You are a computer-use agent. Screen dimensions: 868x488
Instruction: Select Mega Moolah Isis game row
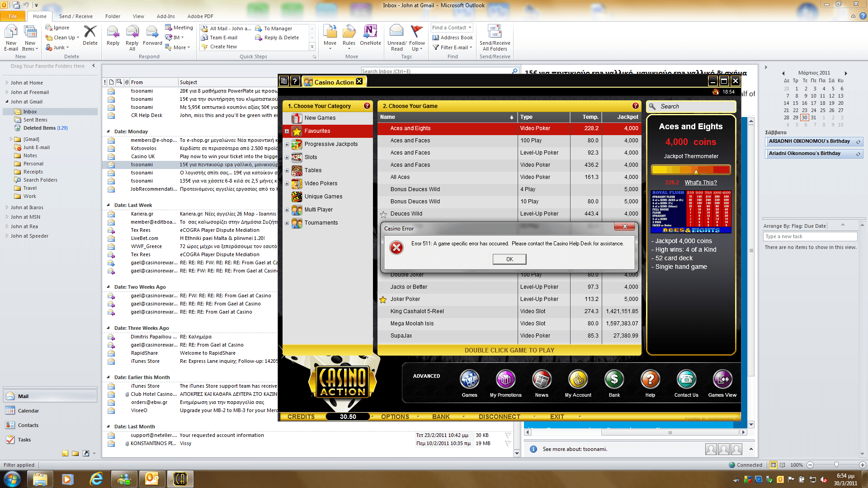click(x=509, y=324)
